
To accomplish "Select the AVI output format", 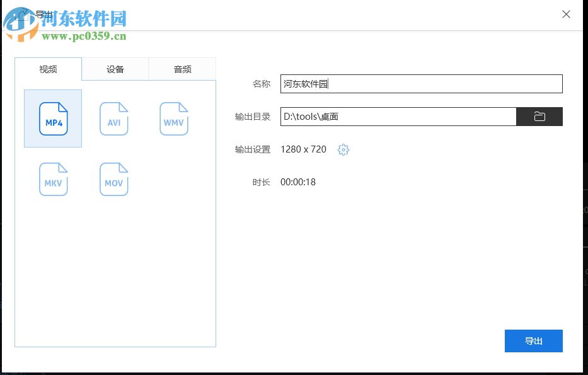I will (113, 118).
